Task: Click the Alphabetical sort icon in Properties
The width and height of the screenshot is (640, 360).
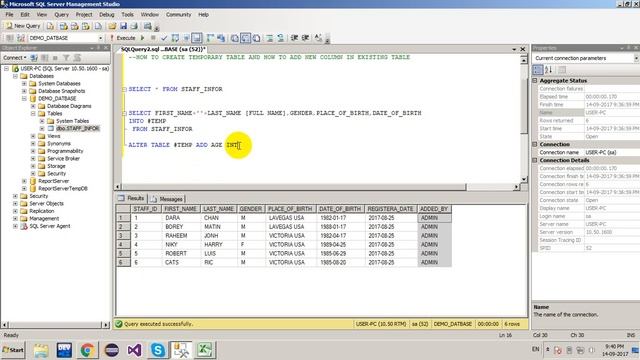Action: coord(548,69)
